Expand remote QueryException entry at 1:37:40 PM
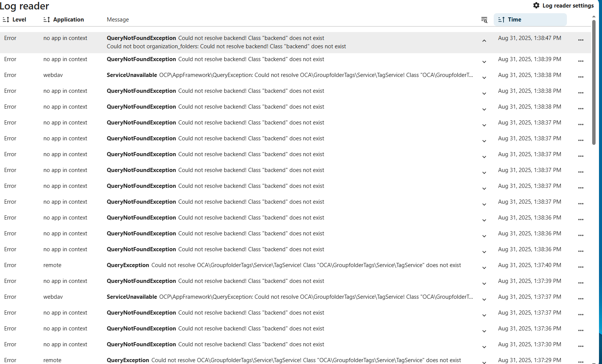This screenshot has height=364, width=602. pos(484,268)
